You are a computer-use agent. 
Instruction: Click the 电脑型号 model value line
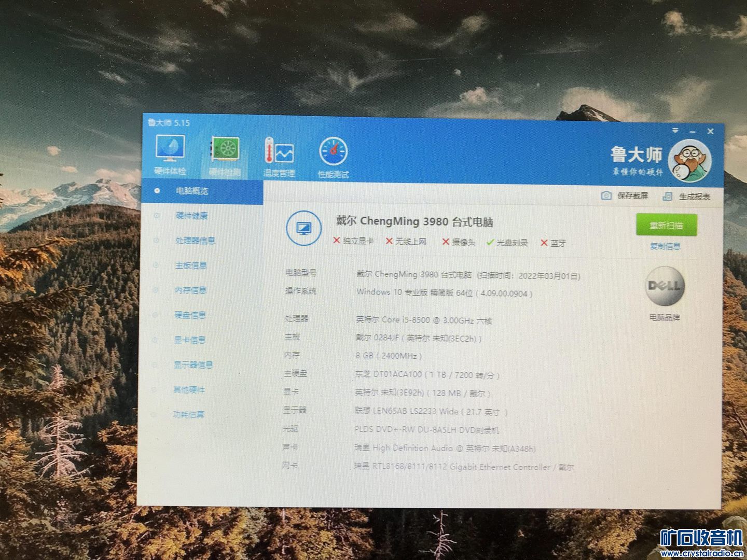click(x=468, y=275)
